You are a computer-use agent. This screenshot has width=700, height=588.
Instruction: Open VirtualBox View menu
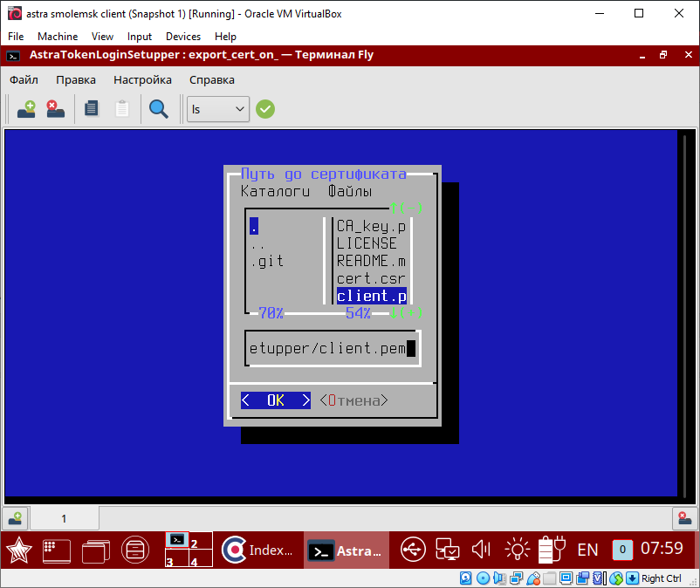[x=102, y=37]
